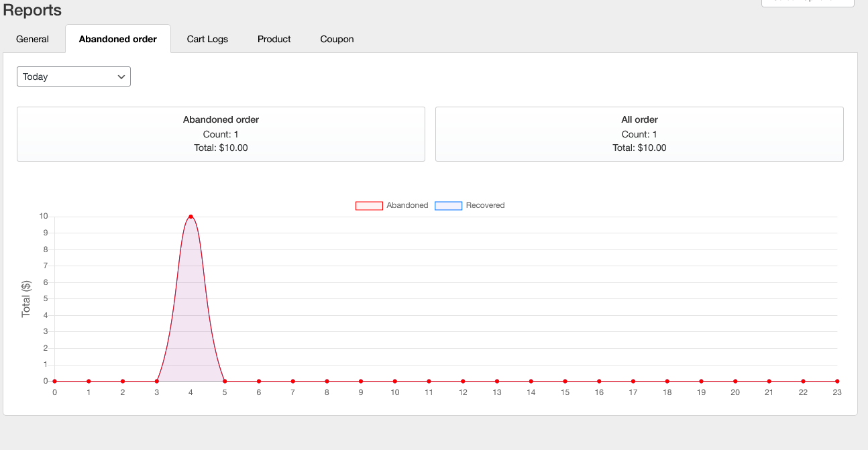The image size is (868, 450).
Task: Select the chart data point at hour 3
Action: click(x=156, y=382)
